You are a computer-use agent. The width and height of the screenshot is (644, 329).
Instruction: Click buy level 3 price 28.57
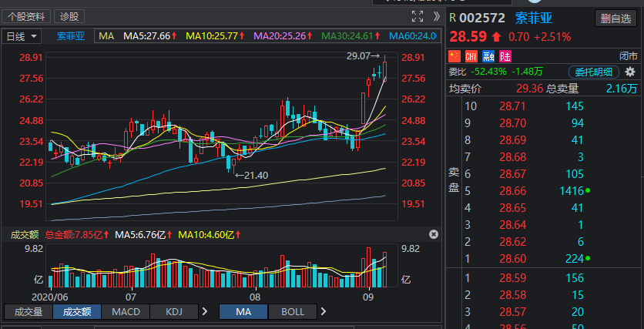512,312
